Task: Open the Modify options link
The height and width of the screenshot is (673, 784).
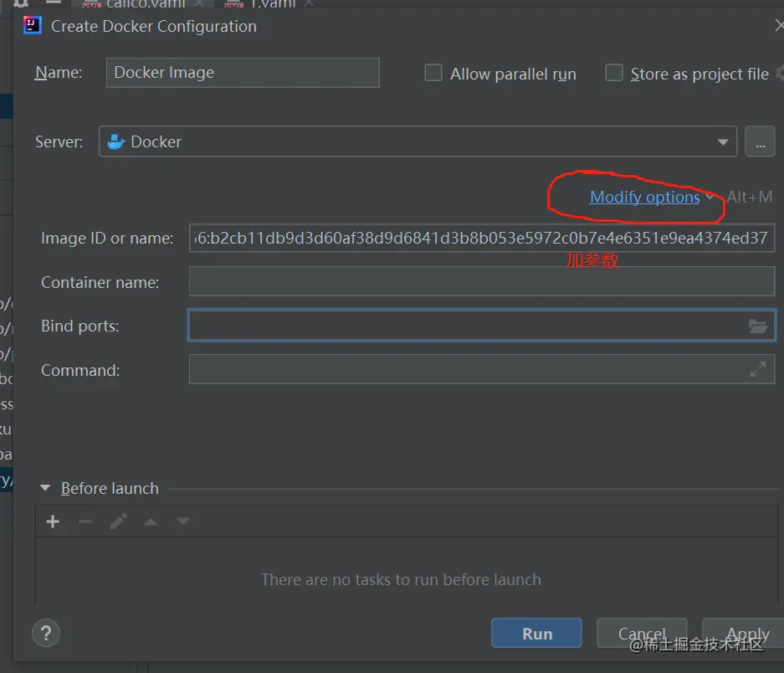Action: 644,198
